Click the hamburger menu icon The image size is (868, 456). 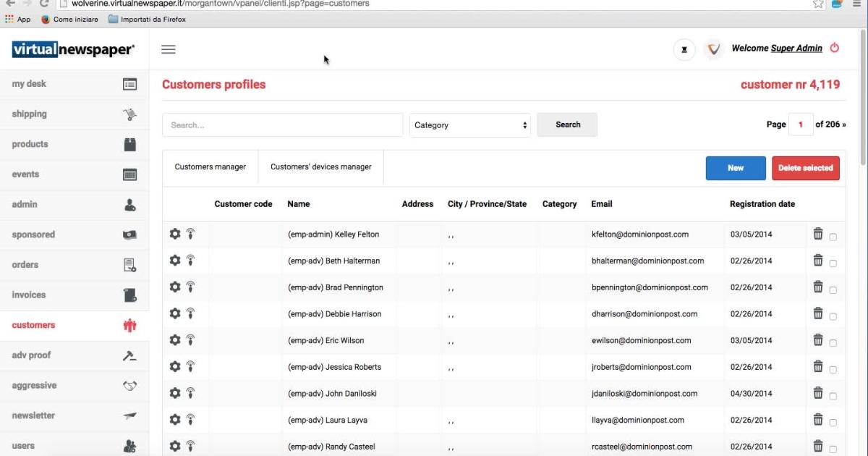coord(169,49)
